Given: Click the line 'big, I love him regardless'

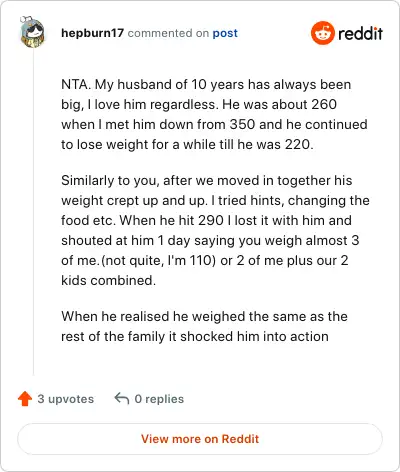Looking at the screenshot, I should [199, 104].
